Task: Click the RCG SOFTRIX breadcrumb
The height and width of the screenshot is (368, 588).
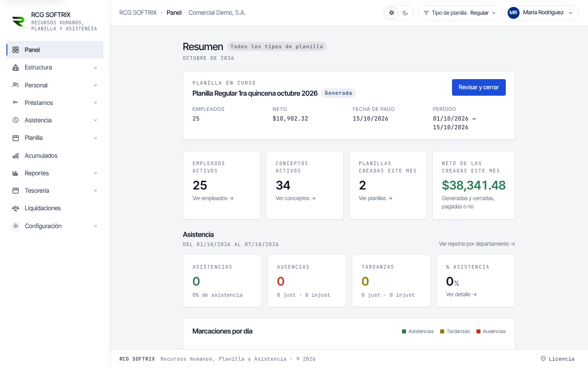Action: pyautogui.click(x=137, y=13)
